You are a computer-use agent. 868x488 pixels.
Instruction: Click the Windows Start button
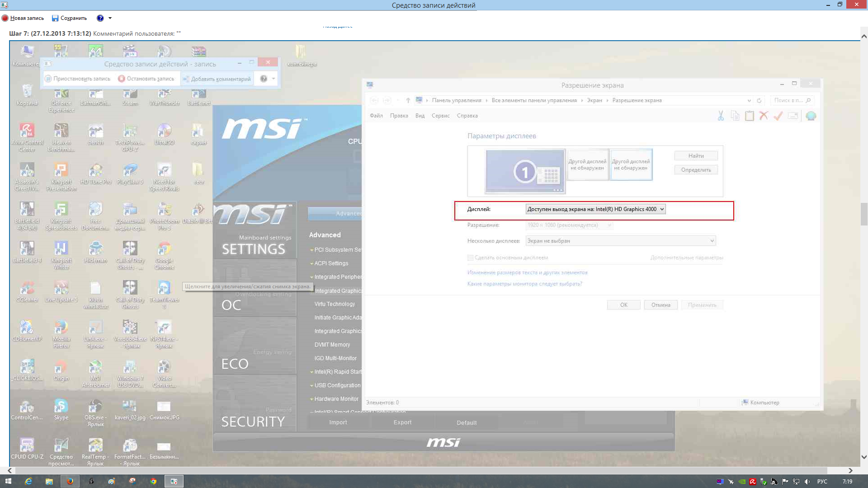point(8,481)
